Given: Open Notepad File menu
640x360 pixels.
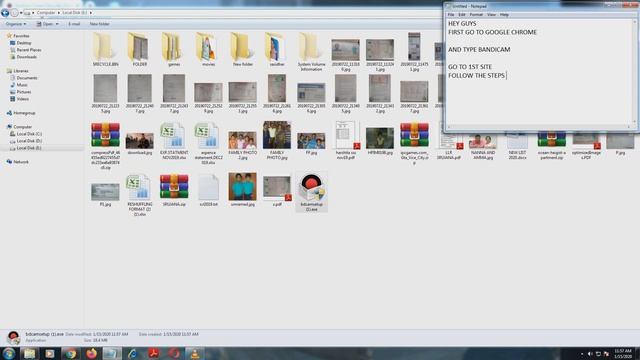Looking at the screenshot, I should pos(451,15).
